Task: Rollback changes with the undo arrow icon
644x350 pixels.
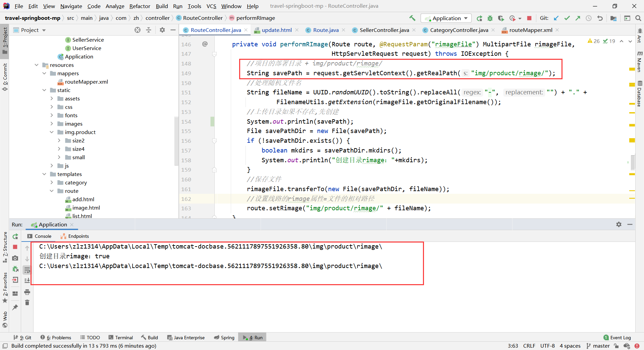Action: 600,18
